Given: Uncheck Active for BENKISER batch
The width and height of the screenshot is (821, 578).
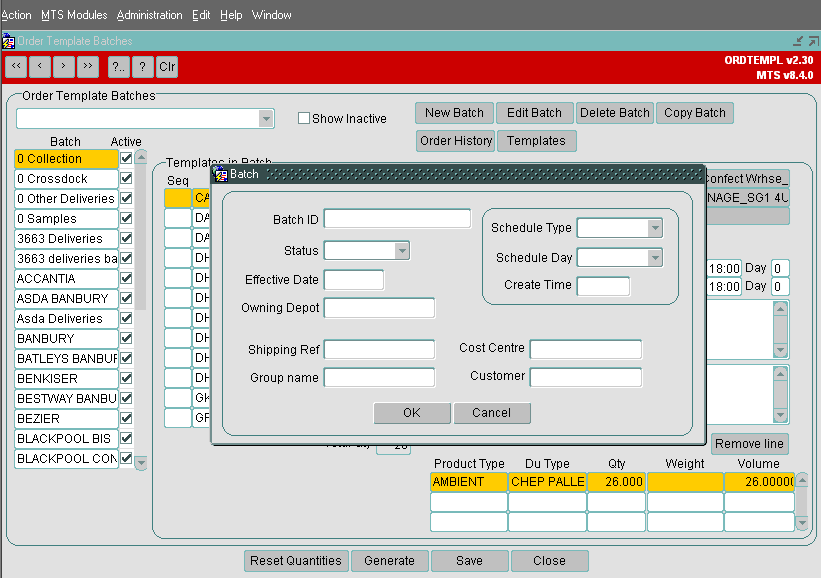Looking at the screenshot, I should coord(126,378).
